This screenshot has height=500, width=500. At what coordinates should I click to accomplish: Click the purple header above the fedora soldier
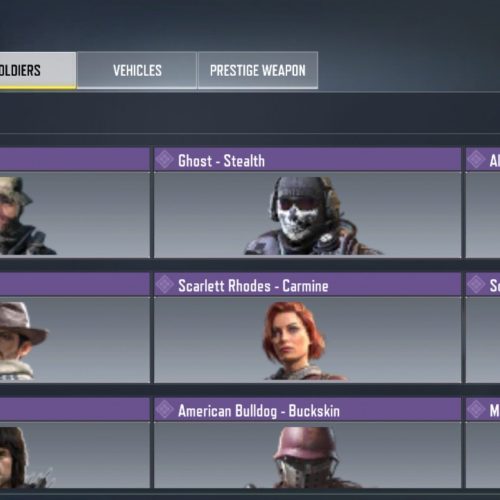(75, 284)
